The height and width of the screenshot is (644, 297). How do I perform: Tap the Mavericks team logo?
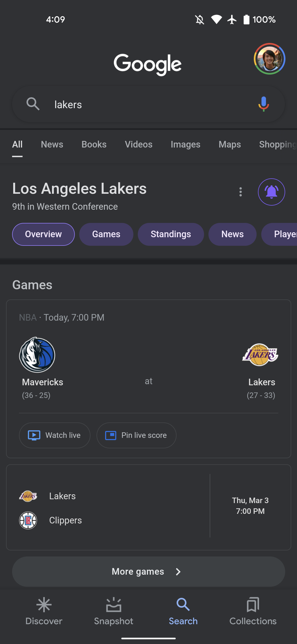click(37, 355)
